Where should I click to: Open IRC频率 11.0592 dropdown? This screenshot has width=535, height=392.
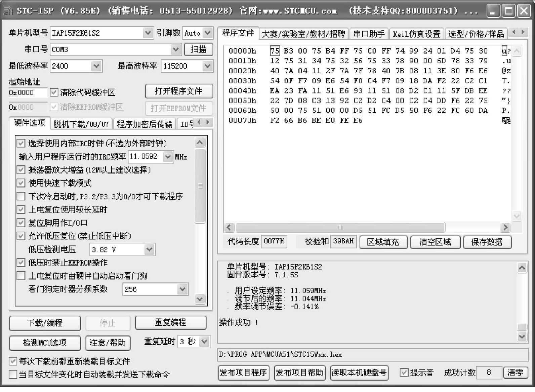pyautogui.click(x=168, y=157)
